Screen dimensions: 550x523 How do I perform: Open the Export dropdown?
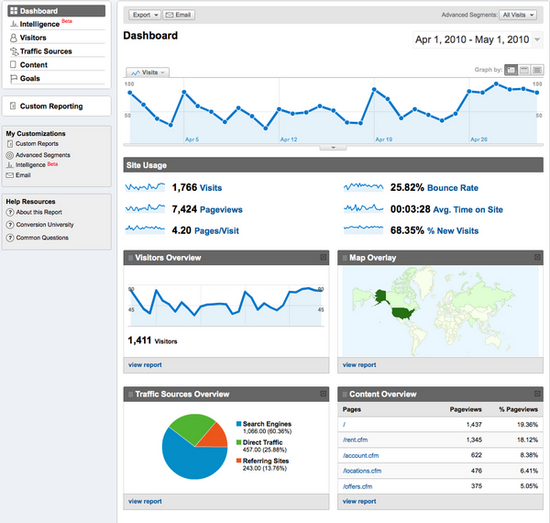click(x=145, y=15)
